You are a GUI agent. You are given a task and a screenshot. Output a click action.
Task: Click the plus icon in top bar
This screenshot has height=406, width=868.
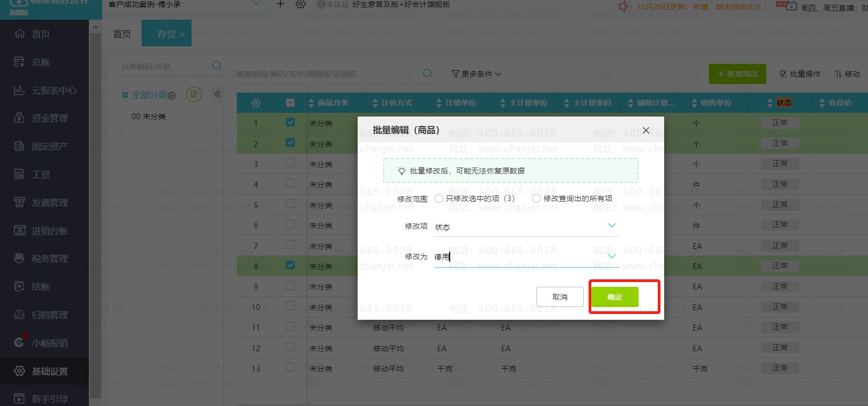point(280,4)
